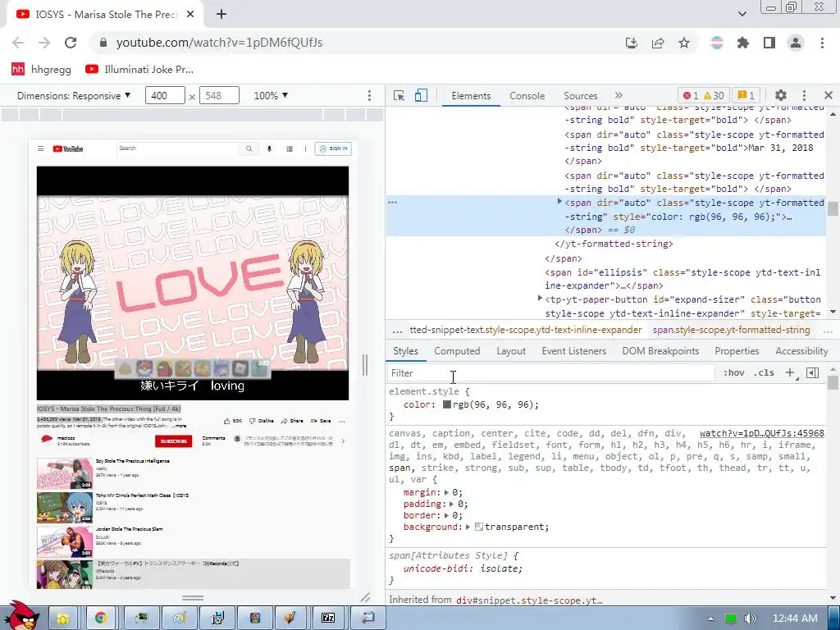Viewport: 840px width, 630px height.
Task: Click the volume speaker tray icon
Action: pos(751,619)
